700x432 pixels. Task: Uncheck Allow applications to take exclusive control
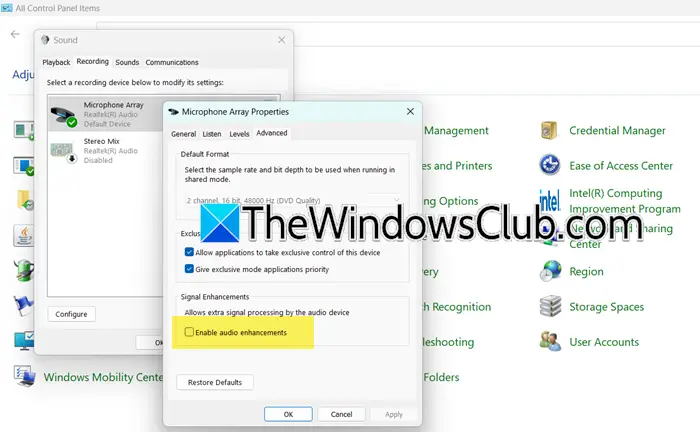coord(189,252)
